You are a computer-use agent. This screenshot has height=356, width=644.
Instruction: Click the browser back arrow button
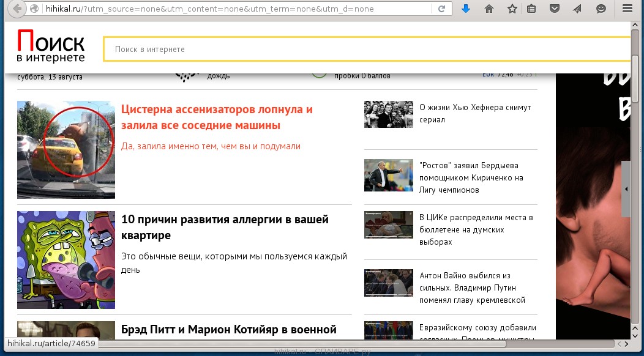click(17, 8)
